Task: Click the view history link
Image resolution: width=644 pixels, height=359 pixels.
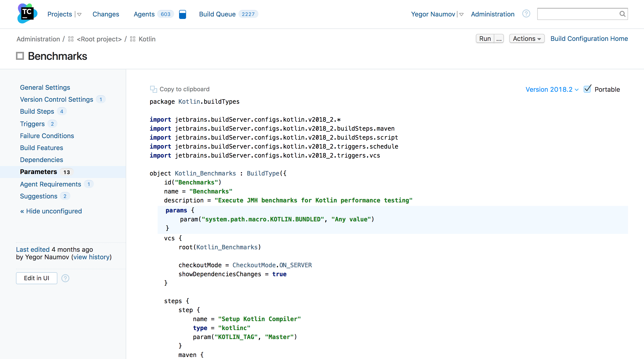Action: tap(91, 257)
